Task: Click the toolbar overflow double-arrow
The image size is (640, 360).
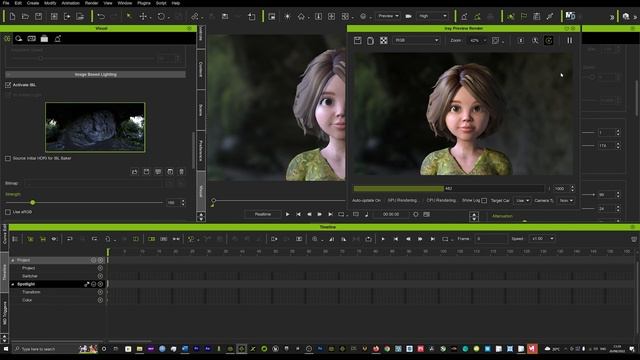Action: pos(612,17)
